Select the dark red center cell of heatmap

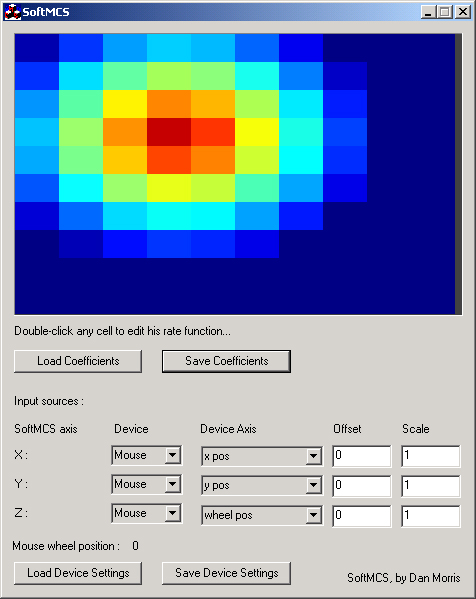(x=169, y=132)
